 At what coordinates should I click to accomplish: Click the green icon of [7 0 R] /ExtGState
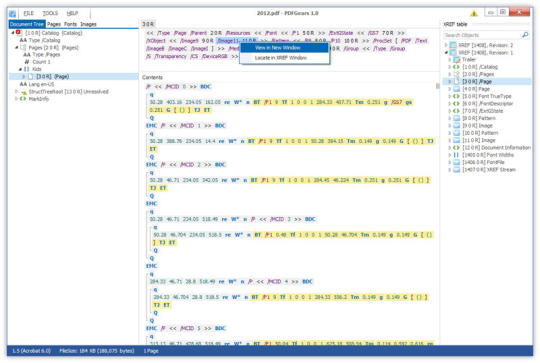[x=457, y=111]
